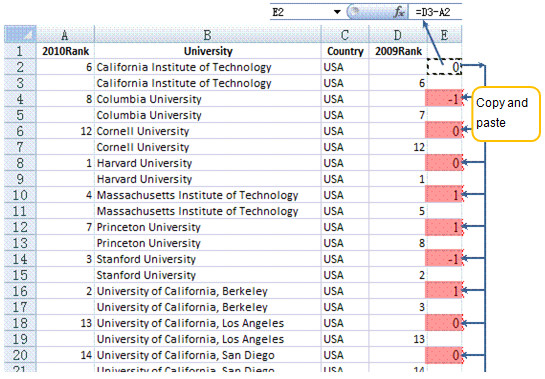Click the red-highlighted cell E4 showing -1
The image size is (545, 379).
click(444, 99)
